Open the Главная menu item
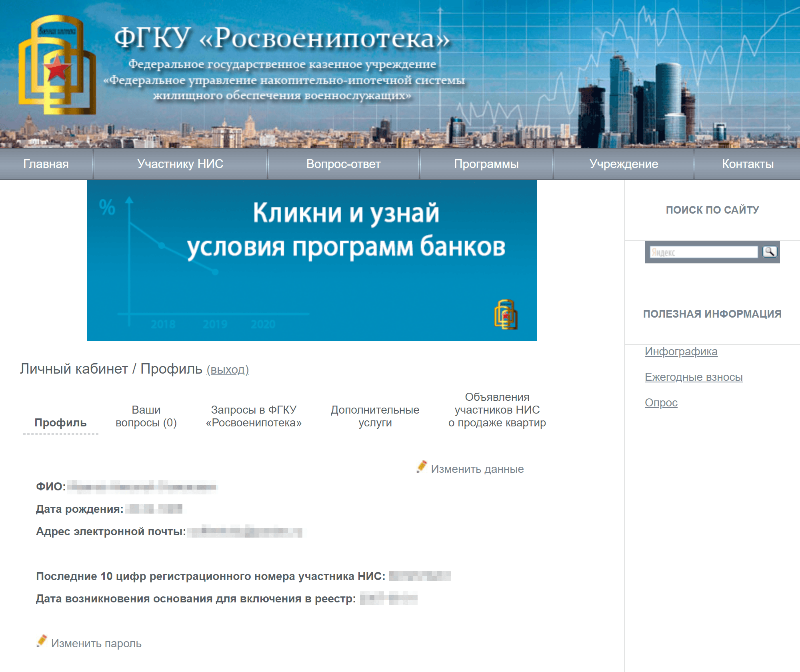 click(46, 164)
